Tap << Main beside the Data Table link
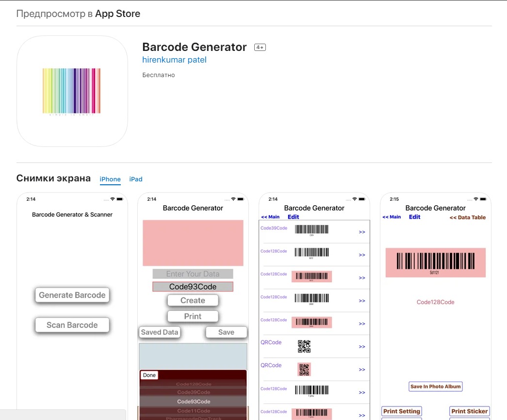This screenshot has height=420, width=507. [x=392, y=217]
